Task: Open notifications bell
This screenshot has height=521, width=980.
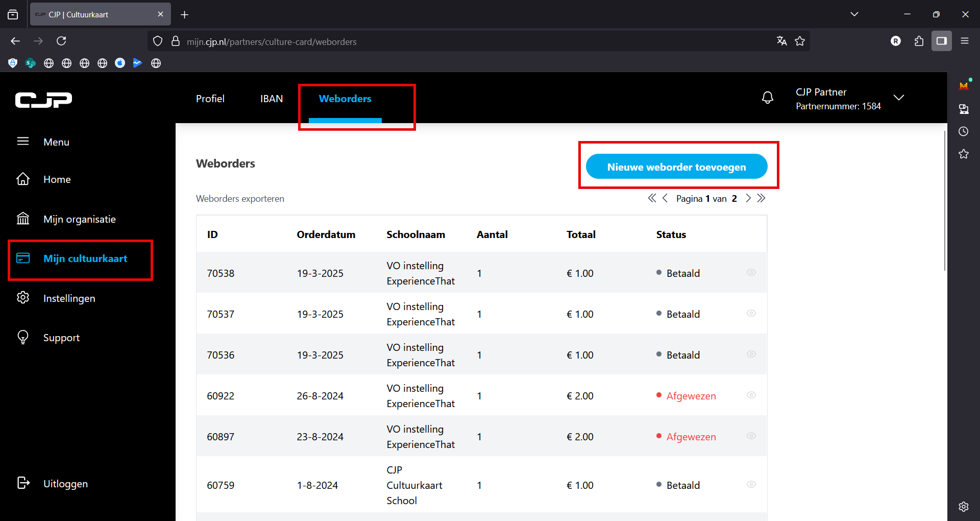Action: tap(768, 98)
